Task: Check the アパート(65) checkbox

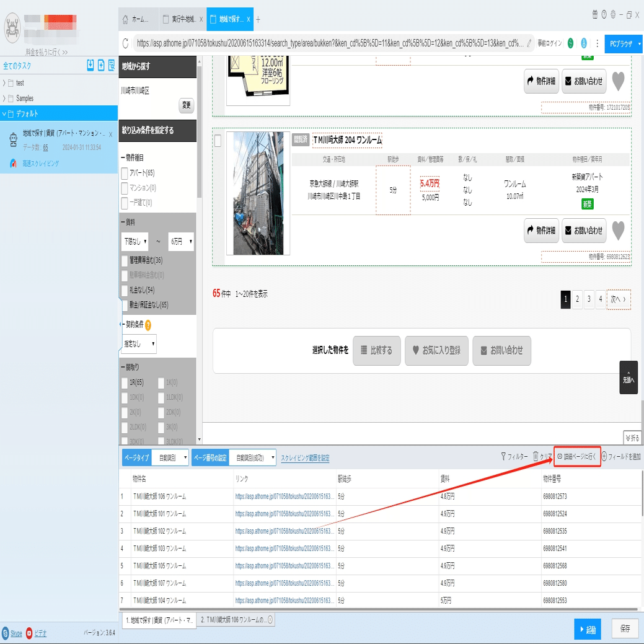Action: tap(125, 173)
